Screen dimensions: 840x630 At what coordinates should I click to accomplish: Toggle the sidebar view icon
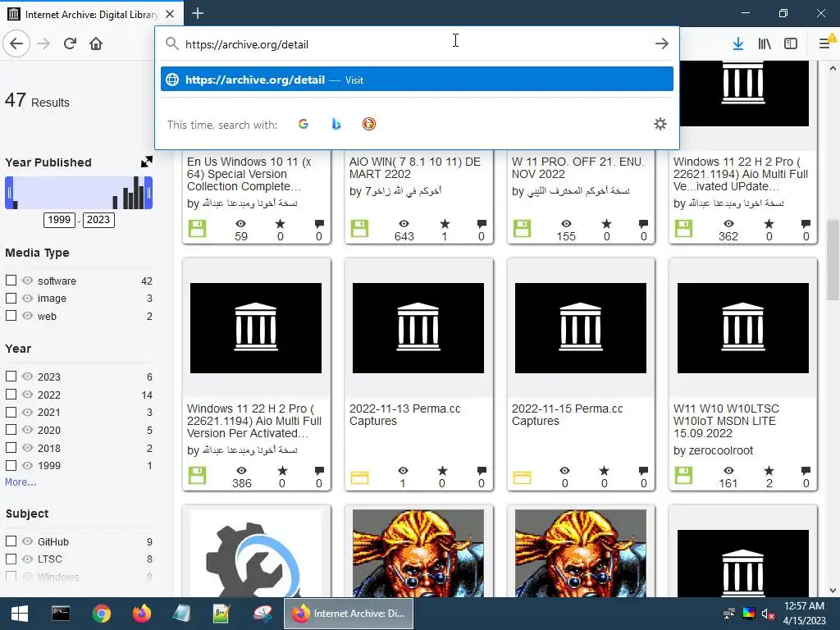coord(791,43)
